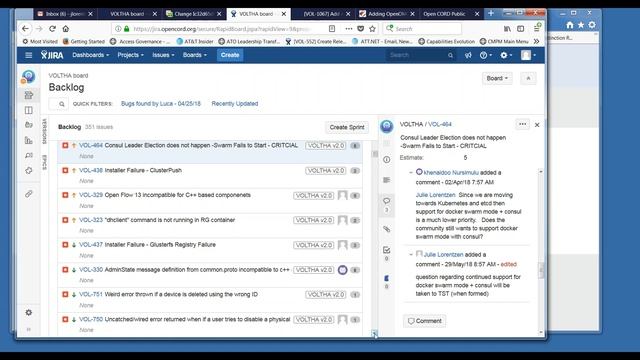This screenshot has height=360, width=640.
Task: Click the VOLTHA project avatar in the sidebar
Action: [29, 77]
